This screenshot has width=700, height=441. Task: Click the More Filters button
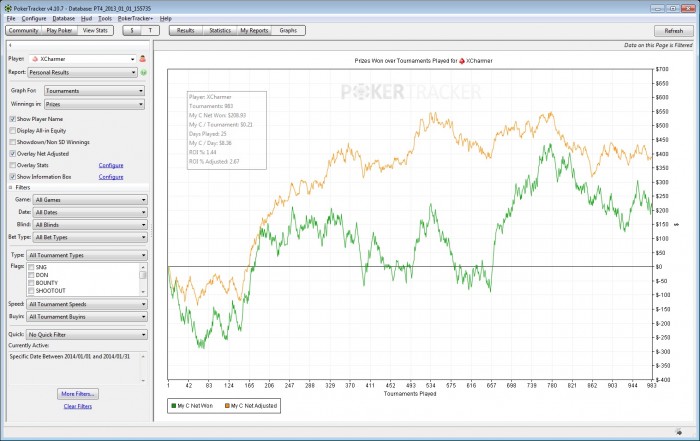(78, 394)
